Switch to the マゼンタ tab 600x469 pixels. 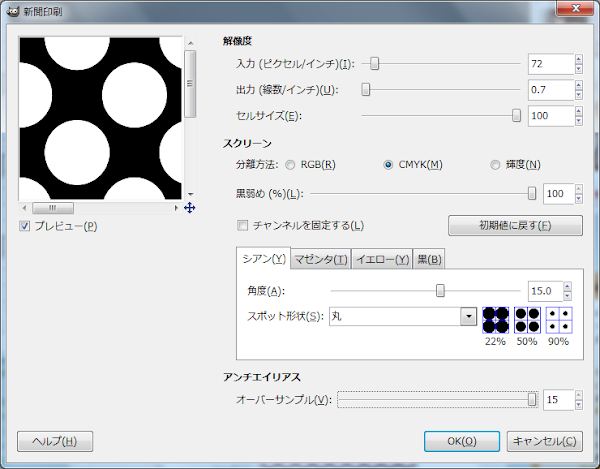click(321, 260)
